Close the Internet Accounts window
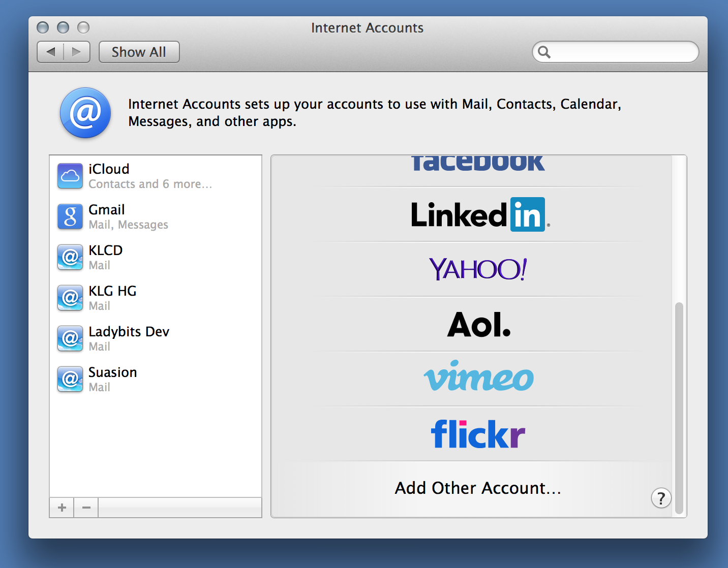Viewport: 728px width, 568px height. point(43,27)
